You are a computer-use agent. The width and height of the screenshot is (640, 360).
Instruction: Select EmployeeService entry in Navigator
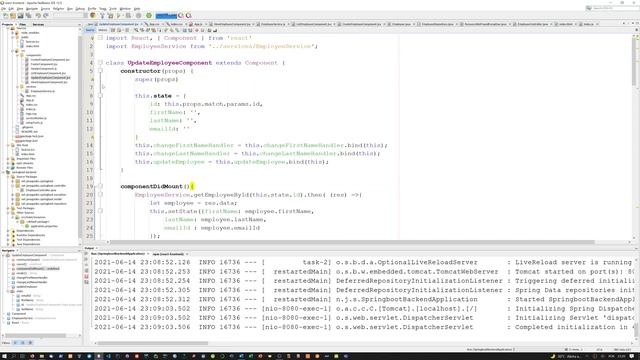coord(22,318)
